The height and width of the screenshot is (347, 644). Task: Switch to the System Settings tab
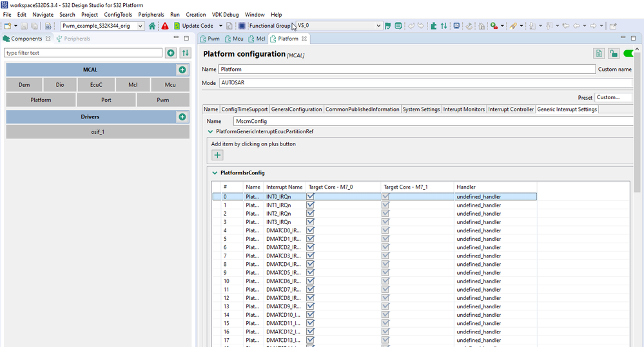pyautogui.click(x=421, y=109)
